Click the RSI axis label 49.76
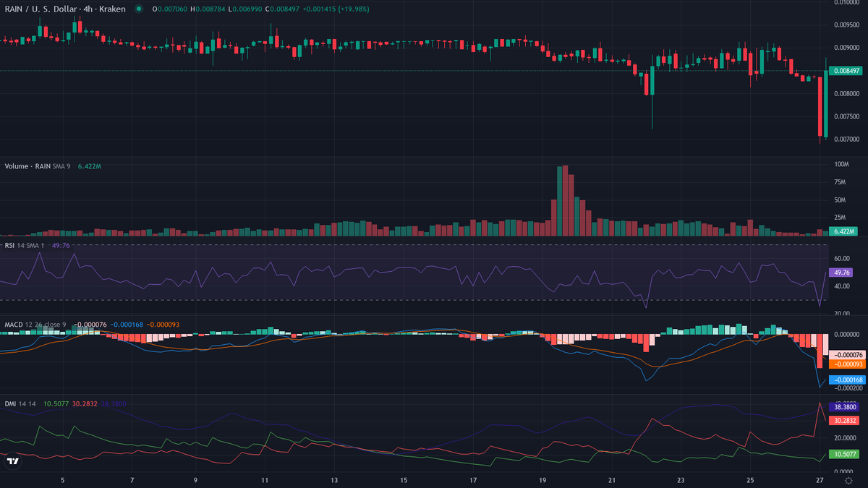 click(x=841, y=273)
